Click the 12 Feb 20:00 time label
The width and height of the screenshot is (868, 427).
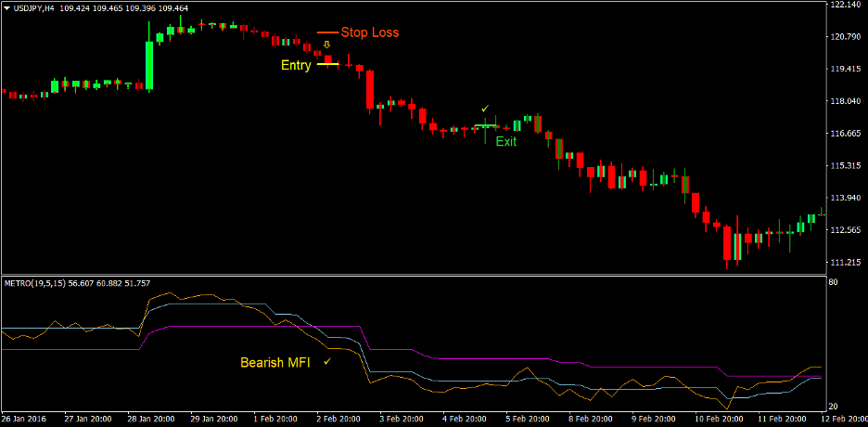click(x=844, y=419)
